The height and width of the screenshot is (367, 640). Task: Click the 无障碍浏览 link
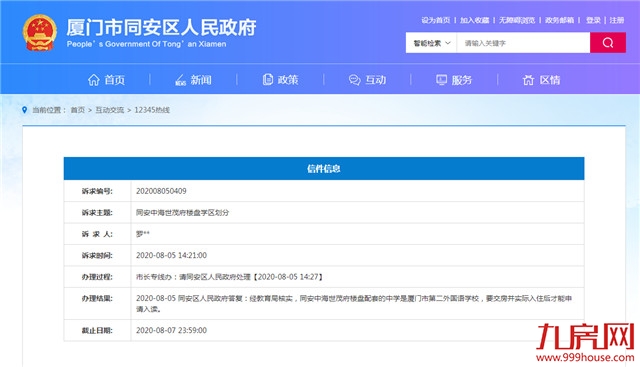point(517,20)
